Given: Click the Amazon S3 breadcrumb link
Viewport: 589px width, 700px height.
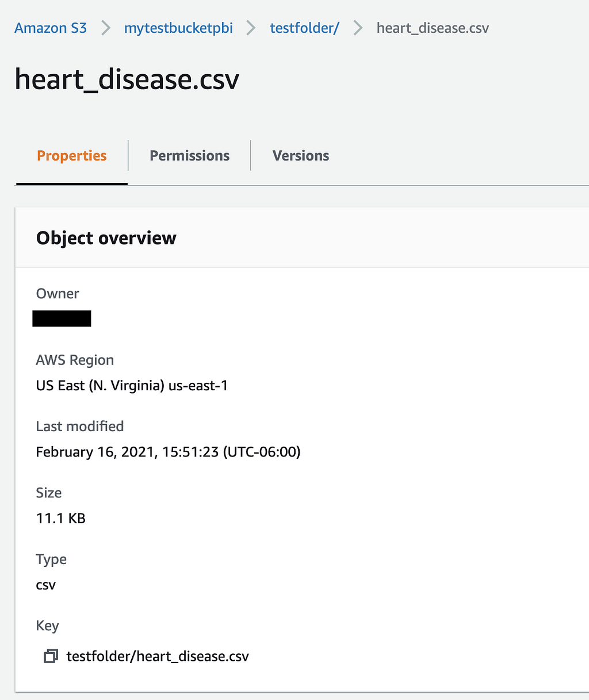Looking at the screenshot, I should click(51, 28).
